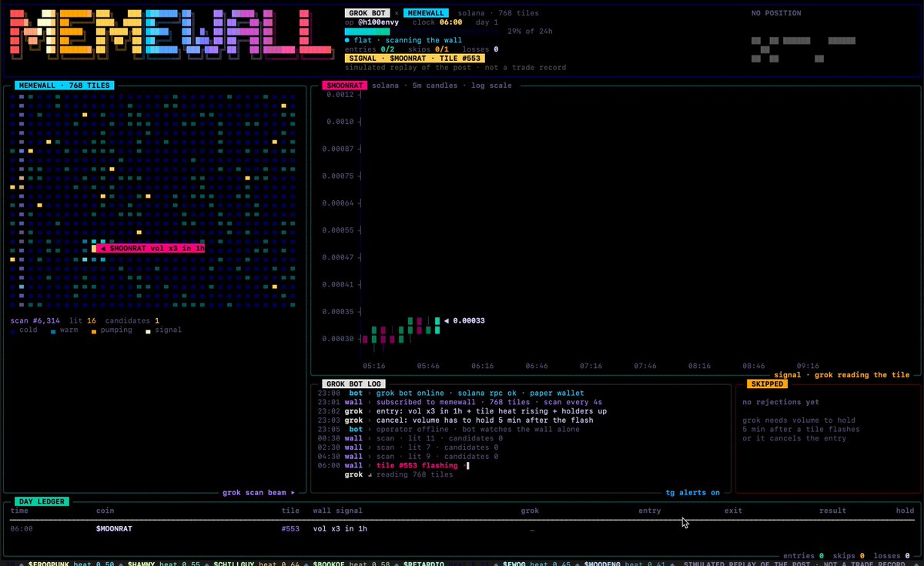Click the pumping legend swatch
Viewport: 924px width, 566px height.
pos(94,330)
